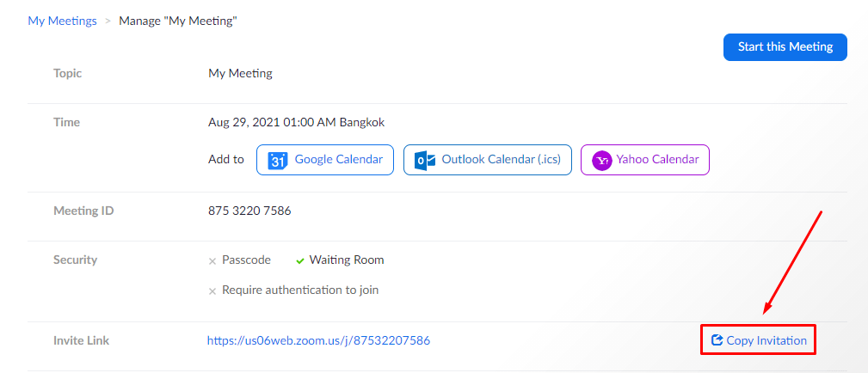Click the green checkmark beside Waiting Room

(300, 260)
